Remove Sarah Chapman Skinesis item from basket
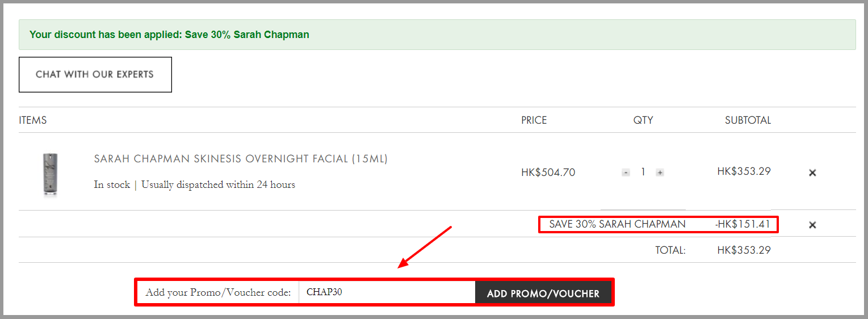Screen dimensions: 868x319 812,173
